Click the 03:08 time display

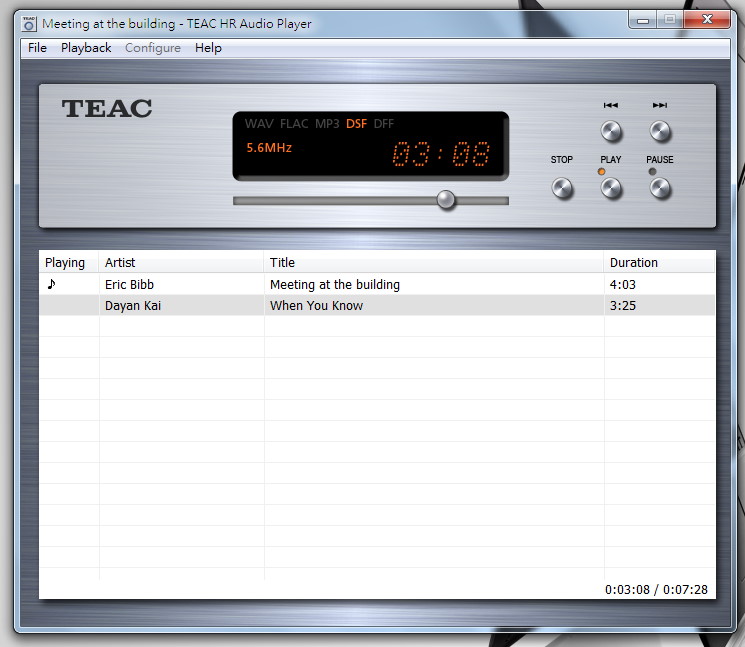point(441,154)
